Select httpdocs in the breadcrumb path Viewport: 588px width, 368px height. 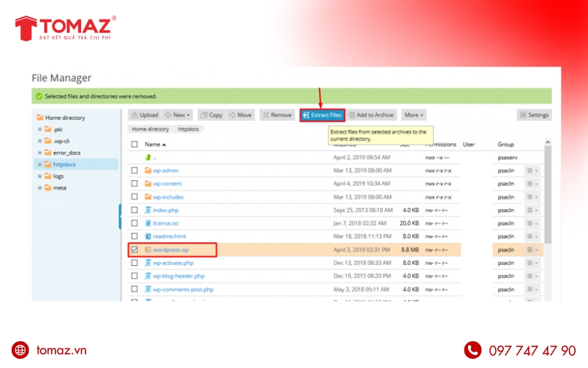pos(188,129)
